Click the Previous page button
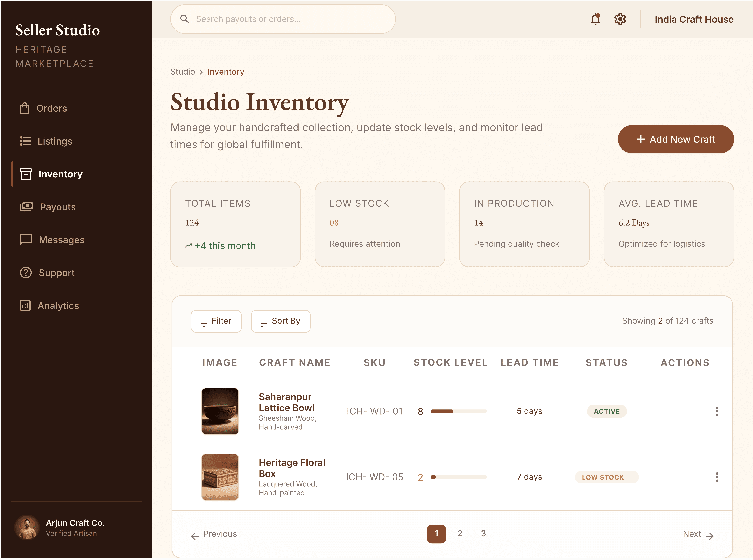This screenshot has width=753, height=560. click(x=214, y=534)
